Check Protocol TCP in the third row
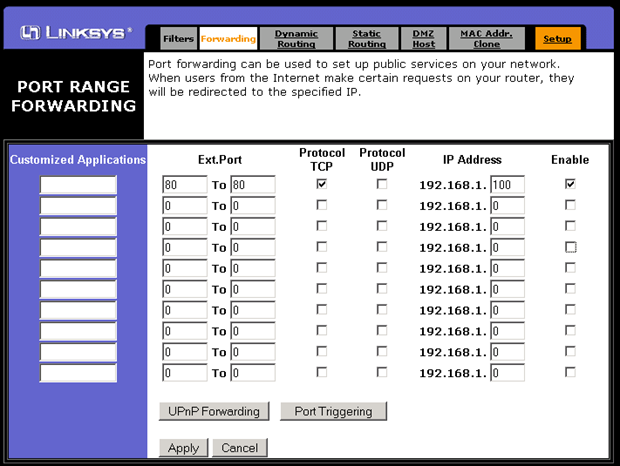Screen dimensions: 620x466 [x=321, y=226]
